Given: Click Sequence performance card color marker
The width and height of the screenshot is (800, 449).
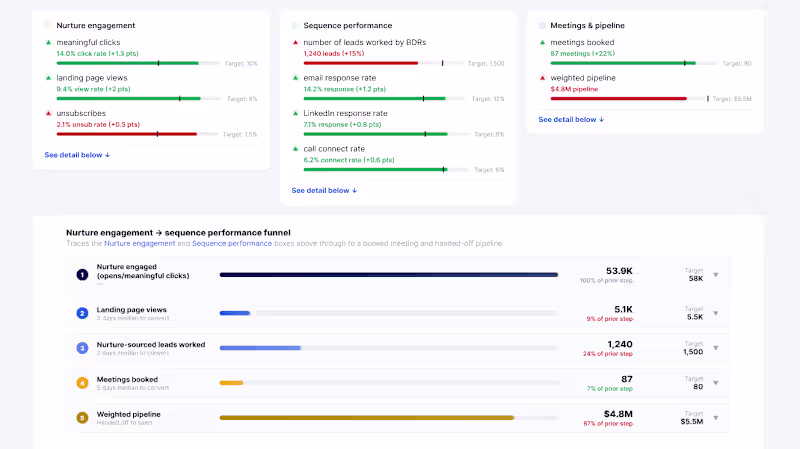Looking at the screenshot, I should pyautogui.click(x=294, y=26).
